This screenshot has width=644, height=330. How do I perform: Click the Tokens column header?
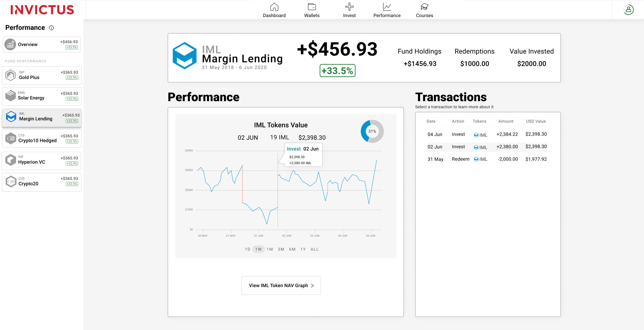pyautogui.click(x=480, y=121)
